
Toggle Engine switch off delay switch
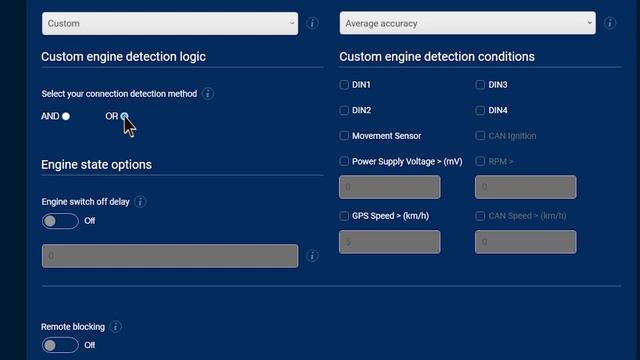(60, 221)
